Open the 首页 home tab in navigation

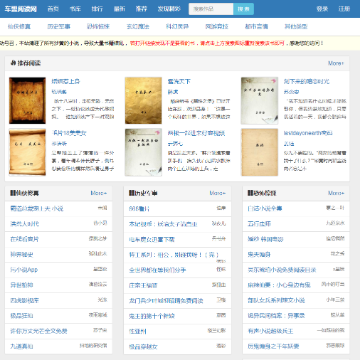pos(53,9)
